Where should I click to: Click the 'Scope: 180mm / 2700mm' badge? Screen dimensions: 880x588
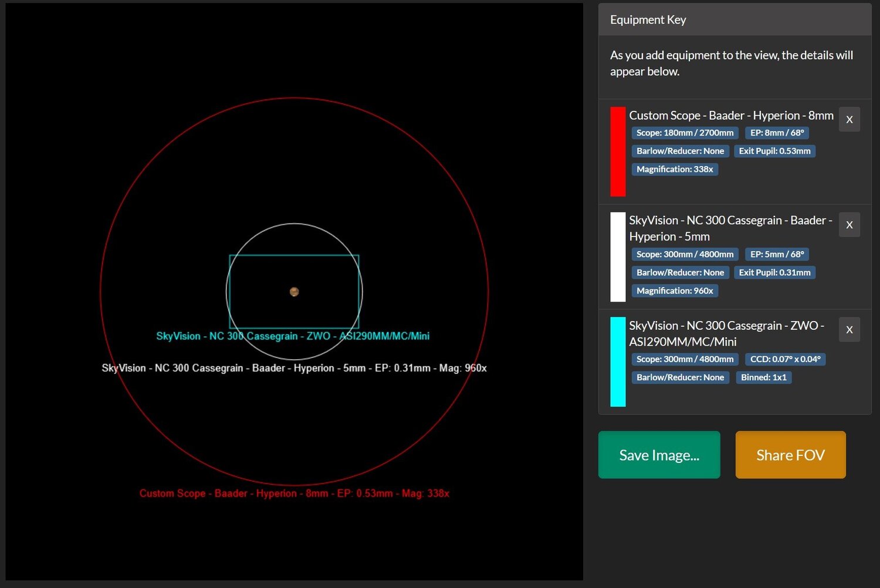coord(685,133)
